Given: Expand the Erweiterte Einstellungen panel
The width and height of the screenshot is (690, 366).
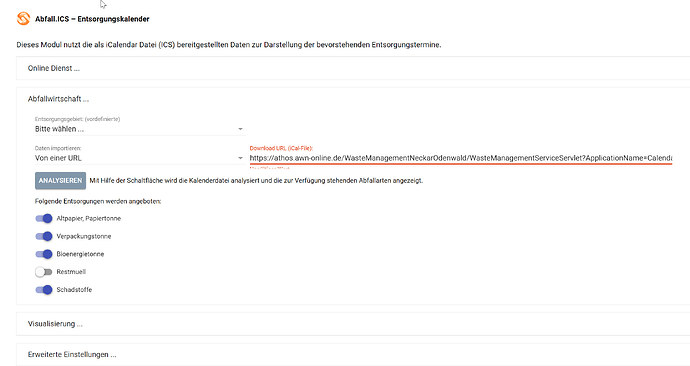Looking at the screenshot, I should click(72, 355).
